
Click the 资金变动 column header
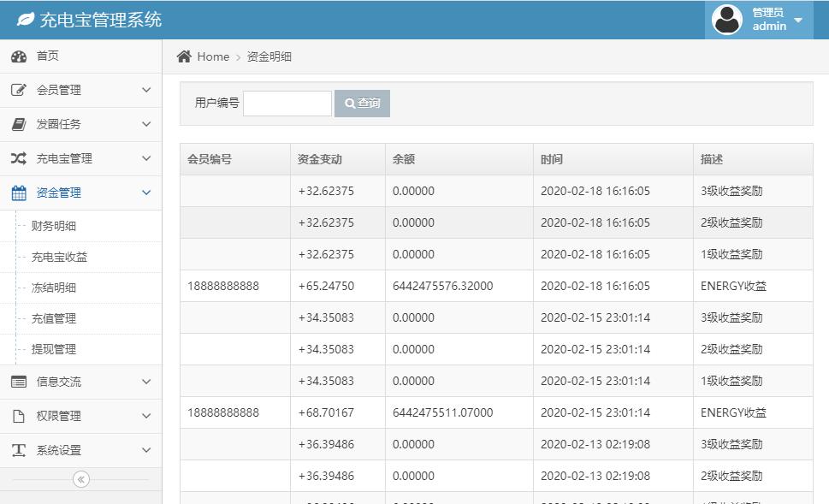[x=320, y=159]
